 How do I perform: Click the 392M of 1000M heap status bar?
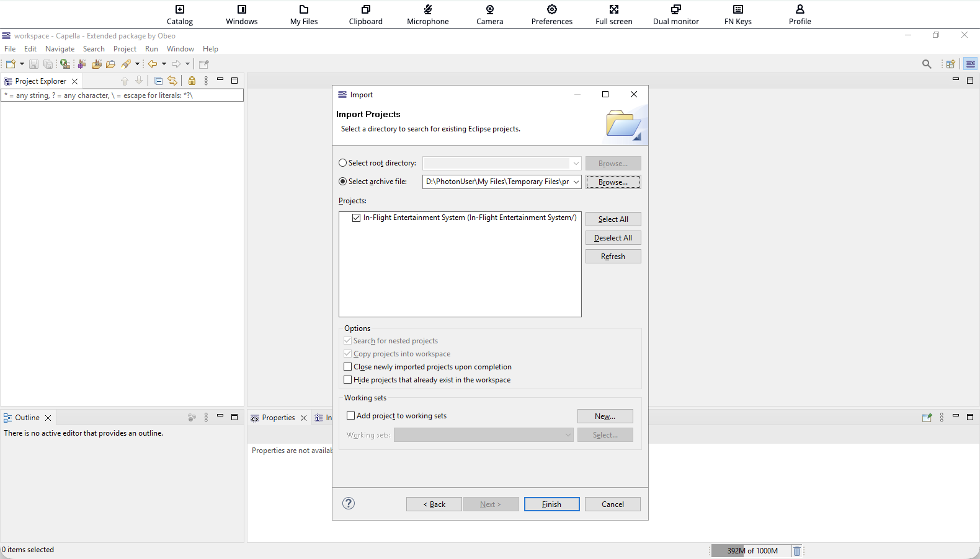(752, 551)
